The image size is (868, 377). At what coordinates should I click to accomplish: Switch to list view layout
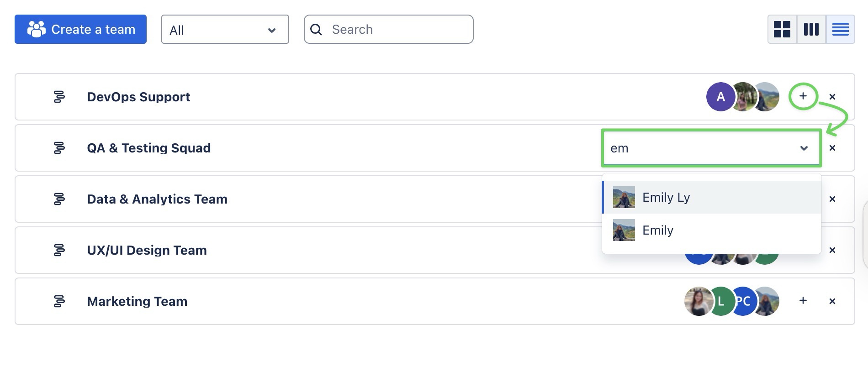point(840,30)
